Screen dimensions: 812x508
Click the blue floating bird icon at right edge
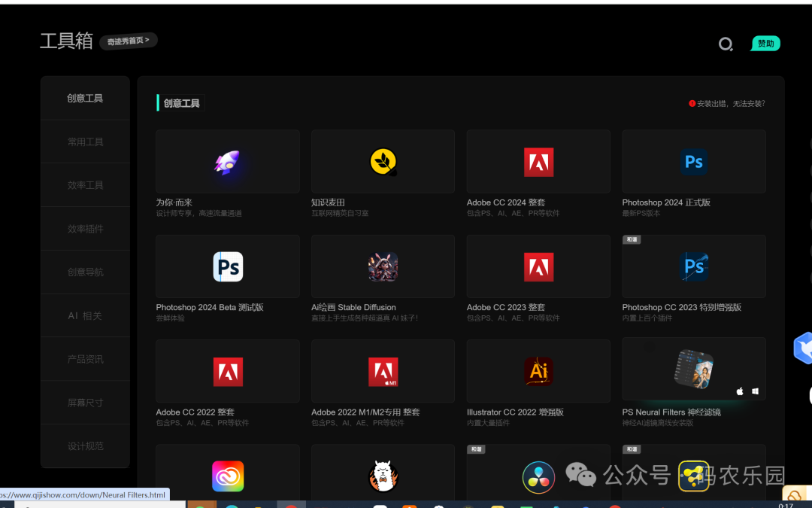pos(803,348)
